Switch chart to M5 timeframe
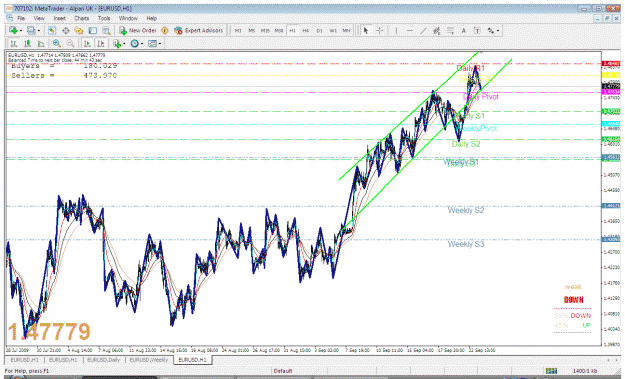Screen dimensions: 625x379 point(252,30)
